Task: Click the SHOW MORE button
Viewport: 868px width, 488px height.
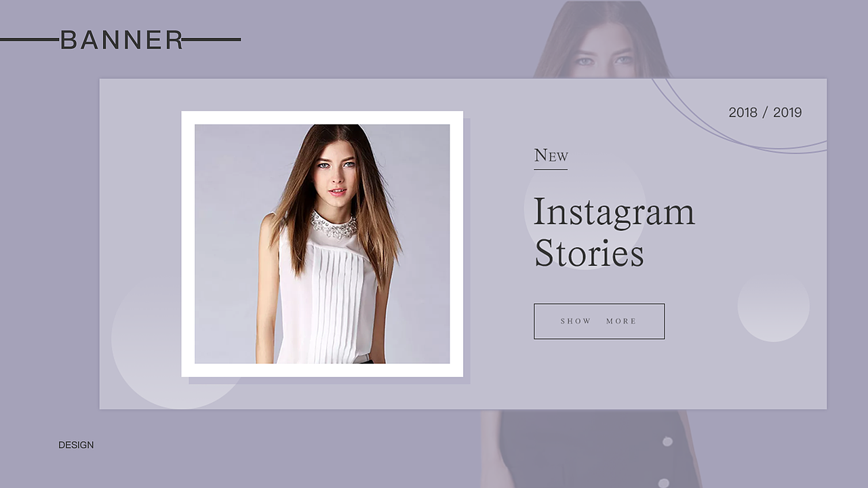Action: (x=599, y=321)
